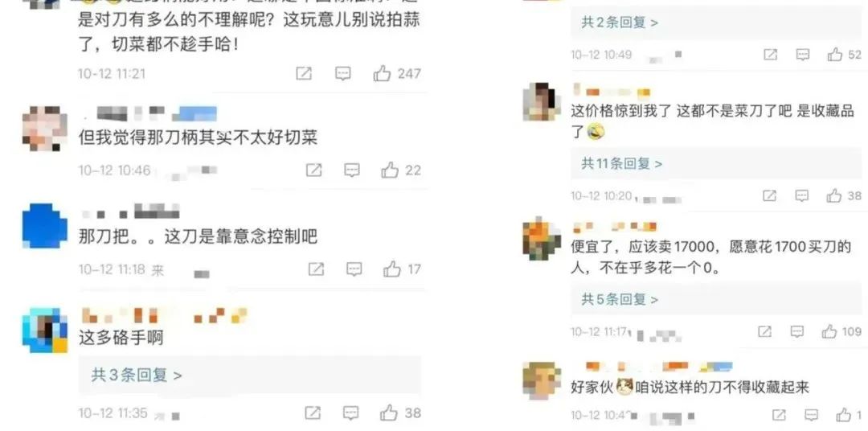Viewport: 868px width, 431px height.
Task: Expand 共5条回复 replies
Action: coord(620,300)
